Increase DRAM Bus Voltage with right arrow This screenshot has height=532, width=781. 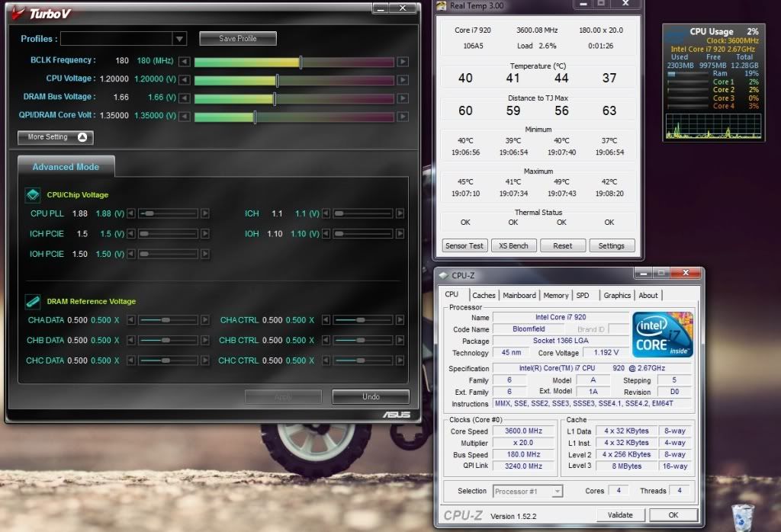tap(403, 98)
